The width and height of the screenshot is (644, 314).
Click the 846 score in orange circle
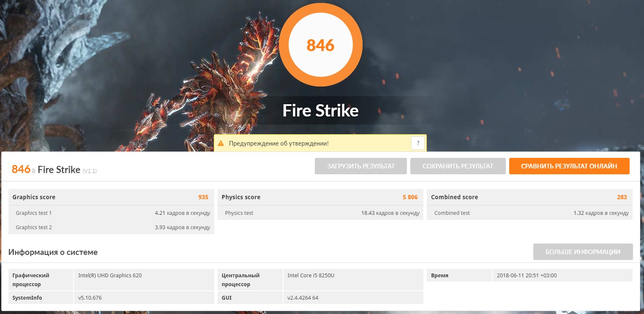point(320,45)
